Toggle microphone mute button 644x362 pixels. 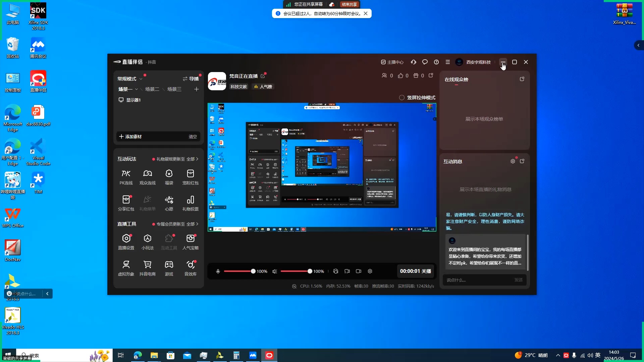tap(218, 271)
